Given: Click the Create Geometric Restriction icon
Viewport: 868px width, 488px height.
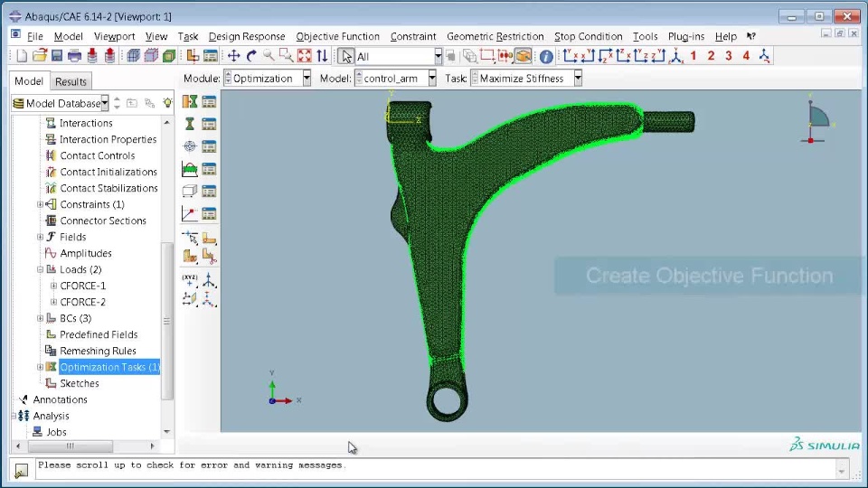Looking at the screenshot, I should click(190, 191).
